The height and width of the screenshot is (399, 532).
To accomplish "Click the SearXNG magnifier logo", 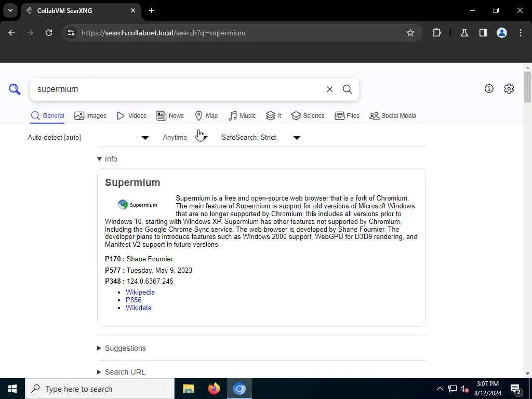I will tap(15, 89).
